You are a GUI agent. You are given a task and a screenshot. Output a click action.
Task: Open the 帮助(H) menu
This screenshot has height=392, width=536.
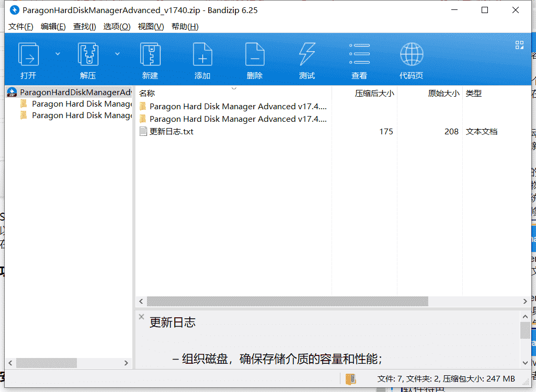point(185,27)
